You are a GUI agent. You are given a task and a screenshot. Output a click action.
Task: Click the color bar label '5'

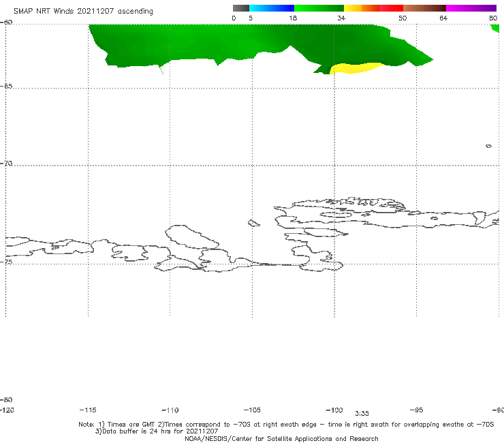click(251, 18)
